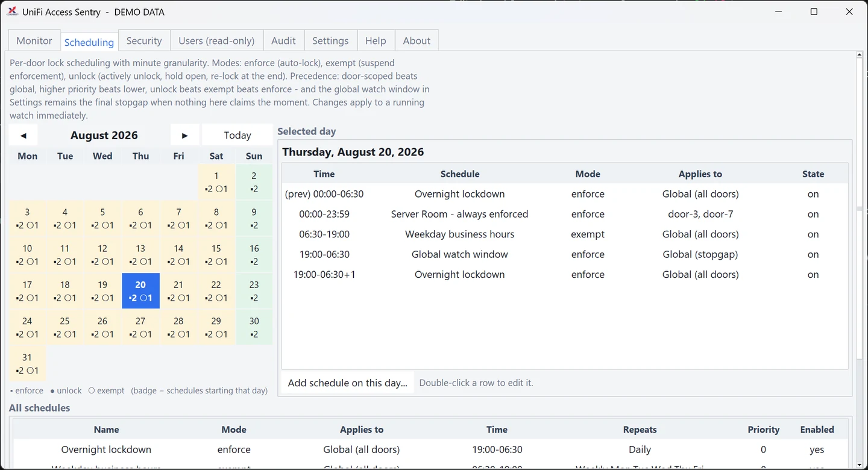The image size is (868, 470).
Task: Open the Help tab
Action: tap(376, 40)
